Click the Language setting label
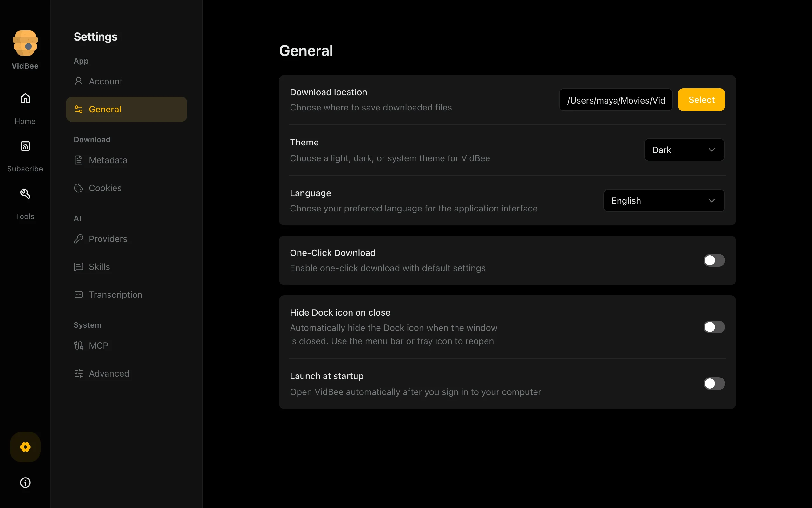Viewport: 812px width, 508px height. point(311,193)
